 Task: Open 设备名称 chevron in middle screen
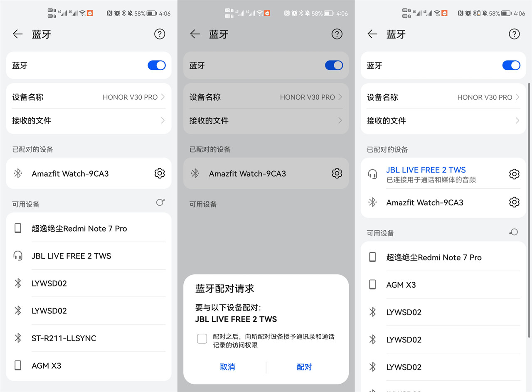pyautogui.click(x=340, y=97)
